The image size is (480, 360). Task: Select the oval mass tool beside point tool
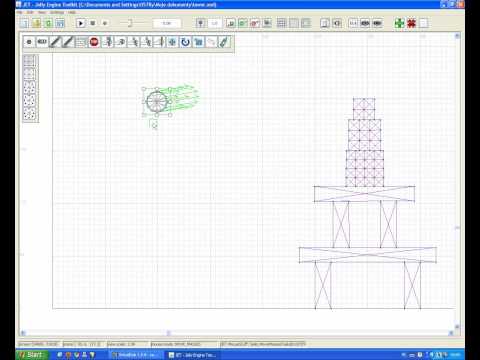42,42
